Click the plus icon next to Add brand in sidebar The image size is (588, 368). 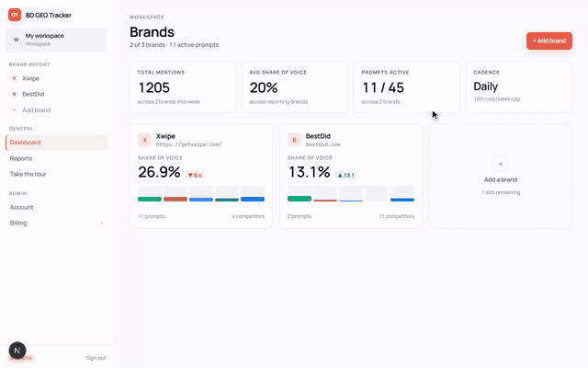tap(15, 110)
